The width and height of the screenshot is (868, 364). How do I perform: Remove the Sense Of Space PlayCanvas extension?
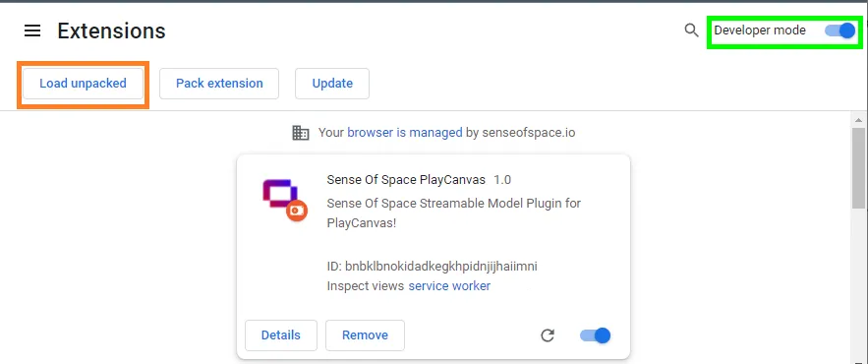(x=365, y=335)
